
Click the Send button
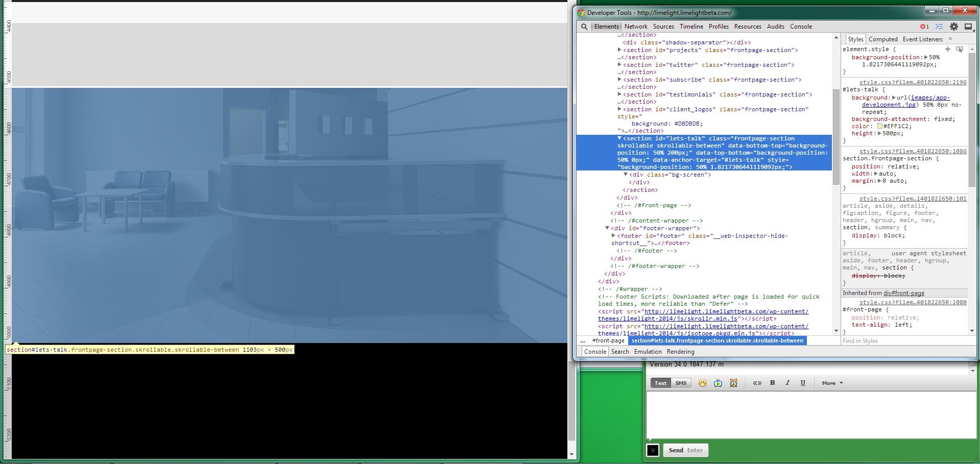pos(686,450)
